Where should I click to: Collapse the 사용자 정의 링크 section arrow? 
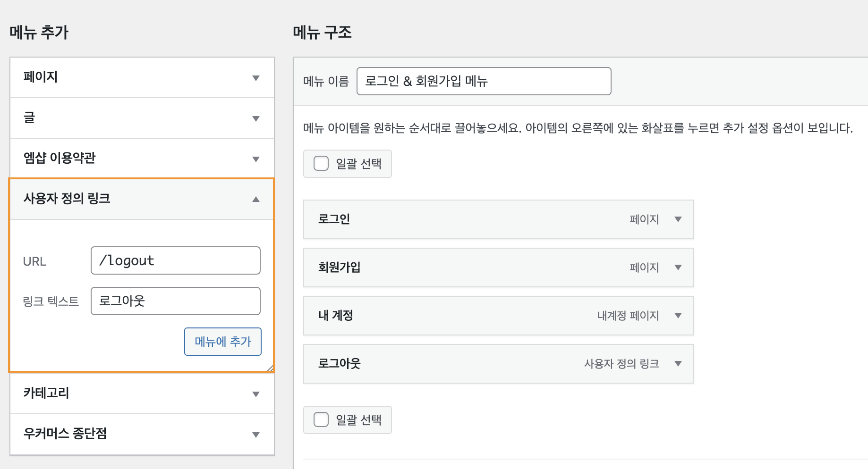pos(255,199)
